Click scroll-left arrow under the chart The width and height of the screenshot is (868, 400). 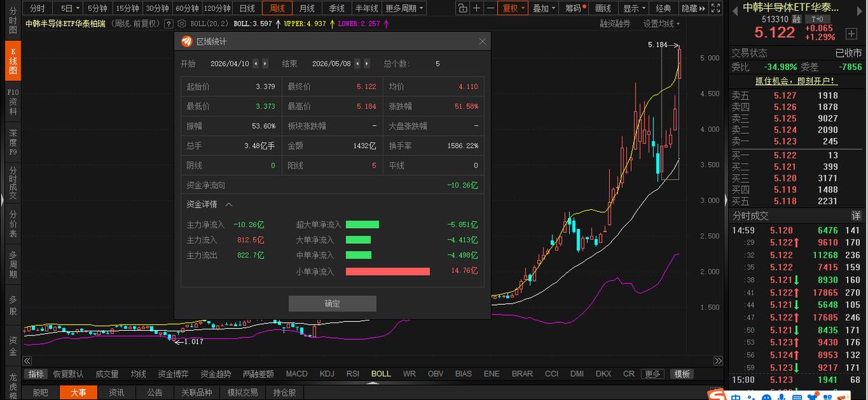28,361
